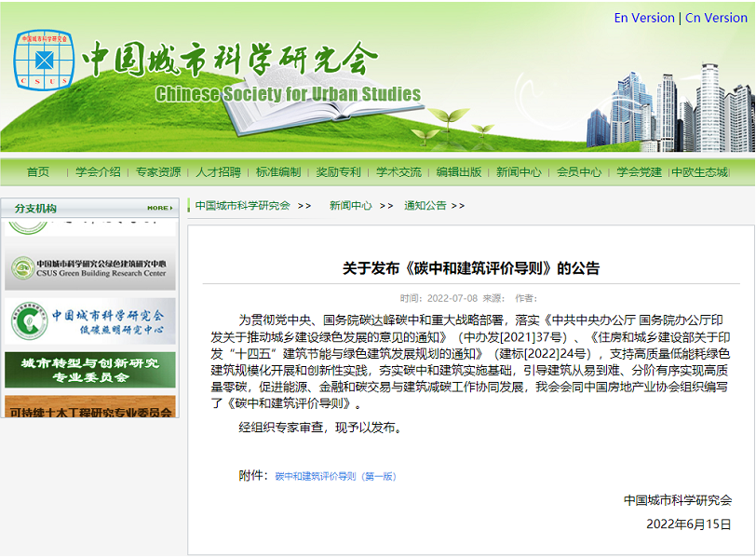Go to the 中欧生态城 menu item
The height and width of the screenshot is (558, 756).
coord(699,171)
